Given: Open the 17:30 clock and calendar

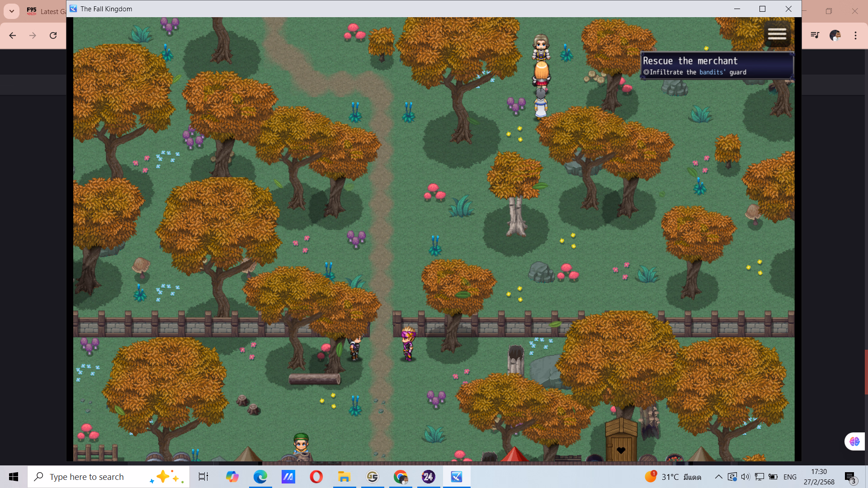Looking at the screenshot, I should click(819, 477).
